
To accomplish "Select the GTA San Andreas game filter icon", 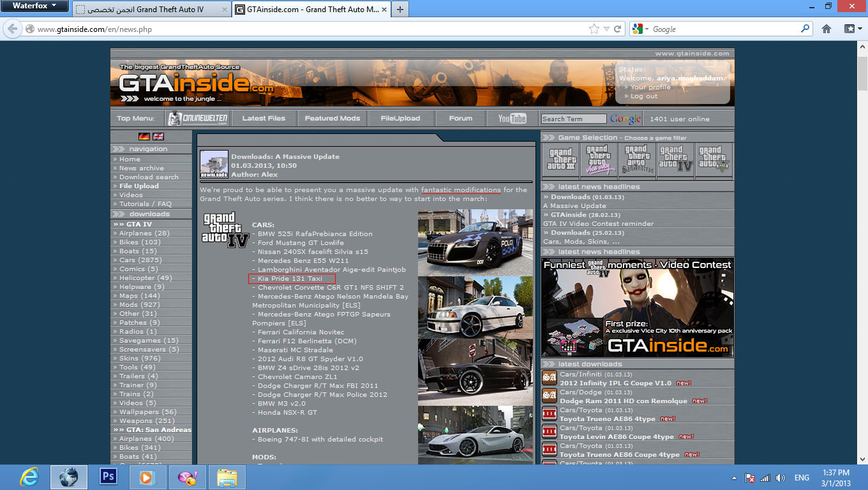I will (637, 161).
